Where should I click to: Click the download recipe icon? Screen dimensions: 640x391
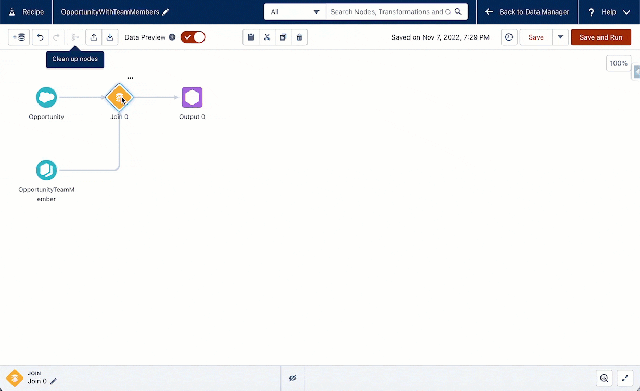coord(110,37)
